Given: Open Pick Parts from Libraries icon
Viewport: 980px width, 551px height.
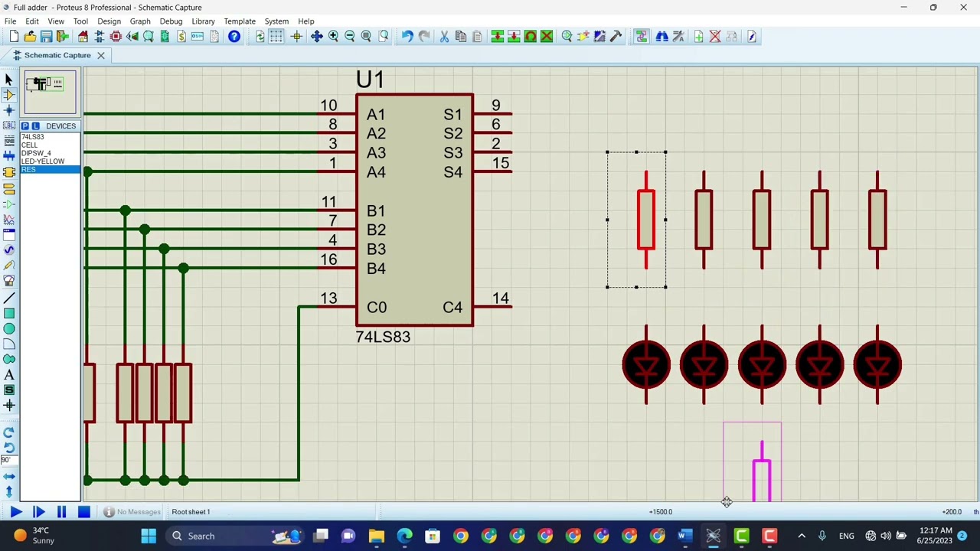Looking at the screenshot, I should tap(567, 36).
